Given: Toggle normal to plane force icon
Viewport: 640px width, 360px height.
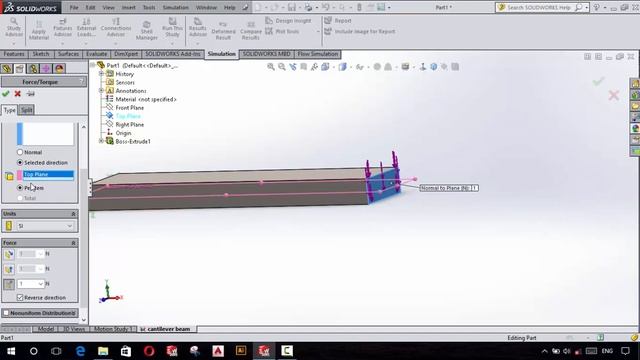Looking at the screenshot, I should (9, 284).
